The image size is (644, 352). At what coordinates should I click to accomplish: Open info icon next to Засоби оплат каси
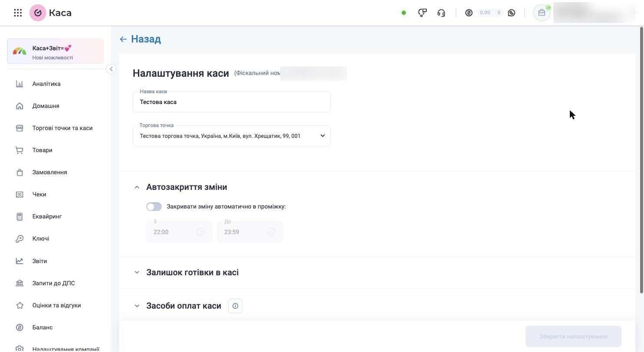pos(235,306)
